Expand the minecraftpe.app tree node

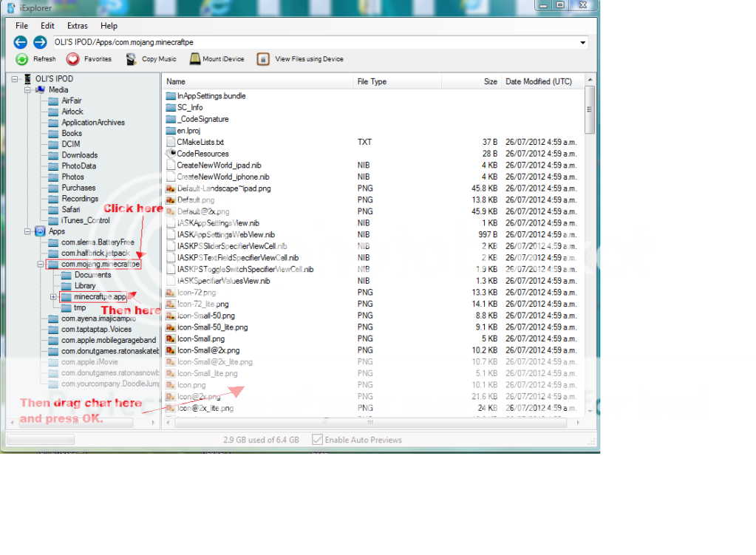(x=53, y=297)
